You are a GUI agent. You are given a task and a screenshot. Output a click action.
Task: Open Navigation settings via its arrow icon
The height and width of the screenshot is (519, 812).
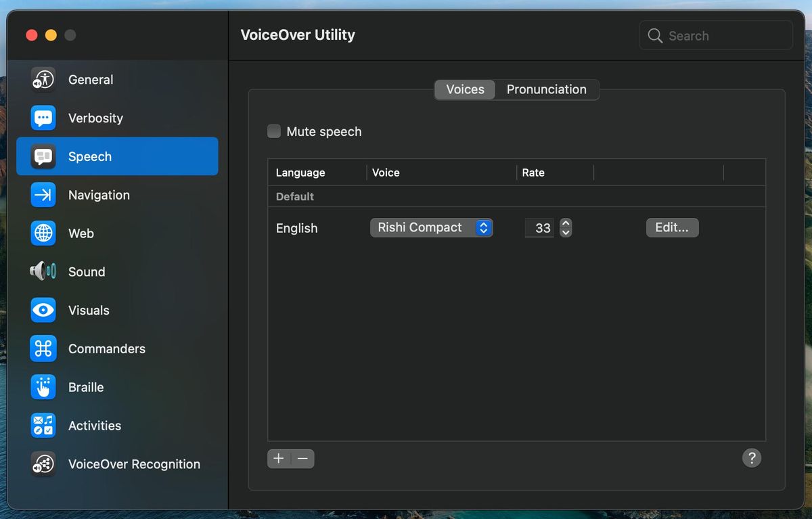pos(43,195)
